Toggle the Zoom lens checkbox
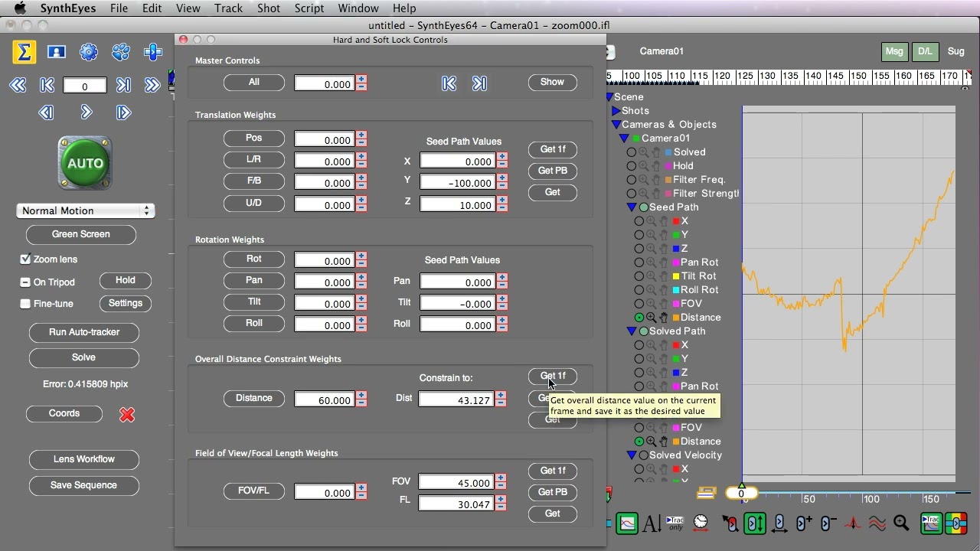980x551 pixels. point(25,259)
